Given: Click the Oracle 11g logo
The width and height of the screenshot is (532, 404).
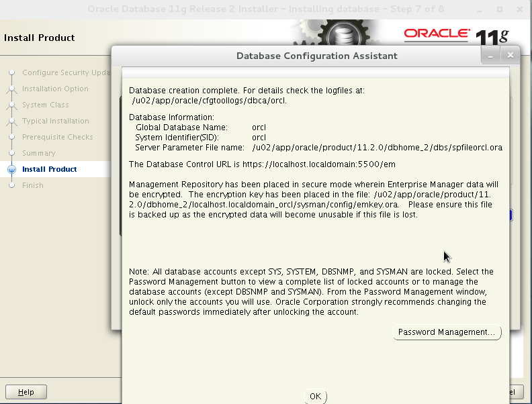Looking at the screenshot, I should (x=456, y=36).
